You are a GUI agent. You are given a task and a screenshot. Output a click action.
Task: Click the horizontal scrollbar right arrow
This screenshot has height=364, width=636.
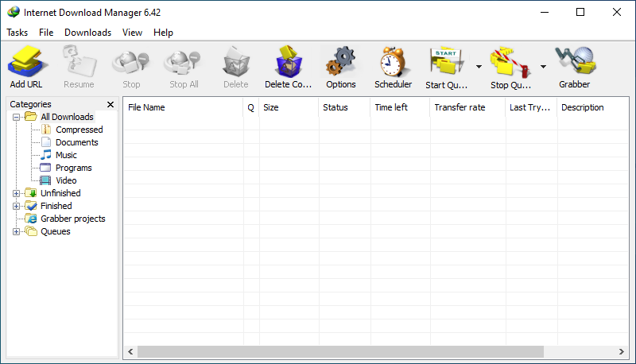[622, 352]
